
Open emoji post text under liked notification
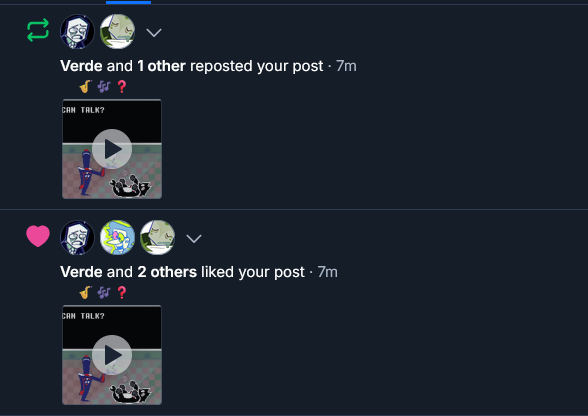pyautogui.click(x=103, y=293)
